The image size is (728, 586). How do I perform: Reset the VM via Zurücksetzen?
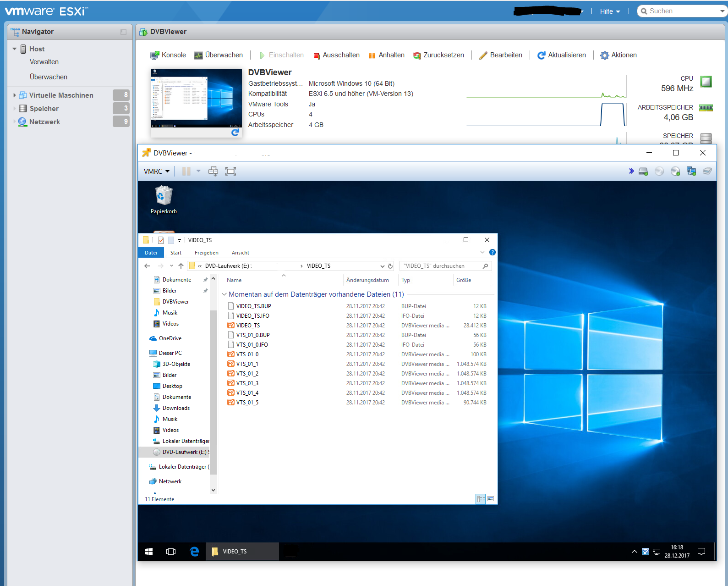tap(438, 55)
